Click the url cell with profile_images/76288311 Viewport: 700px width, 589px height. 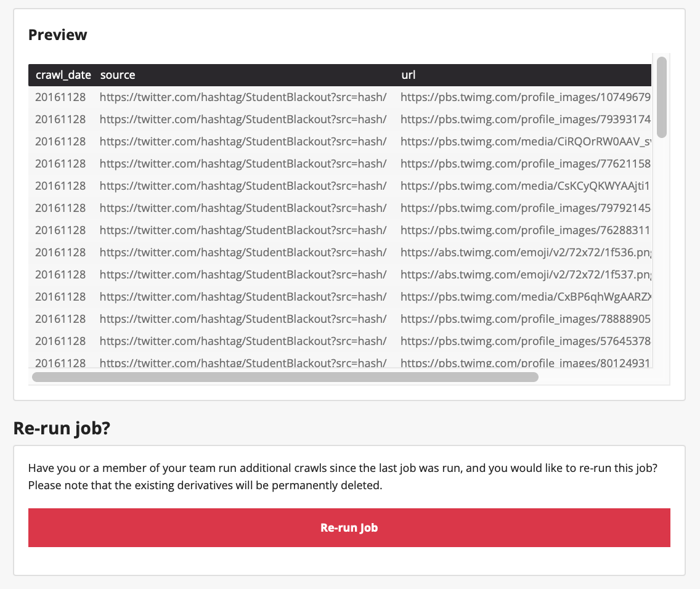pyautogui.click(x=525, y=230)
